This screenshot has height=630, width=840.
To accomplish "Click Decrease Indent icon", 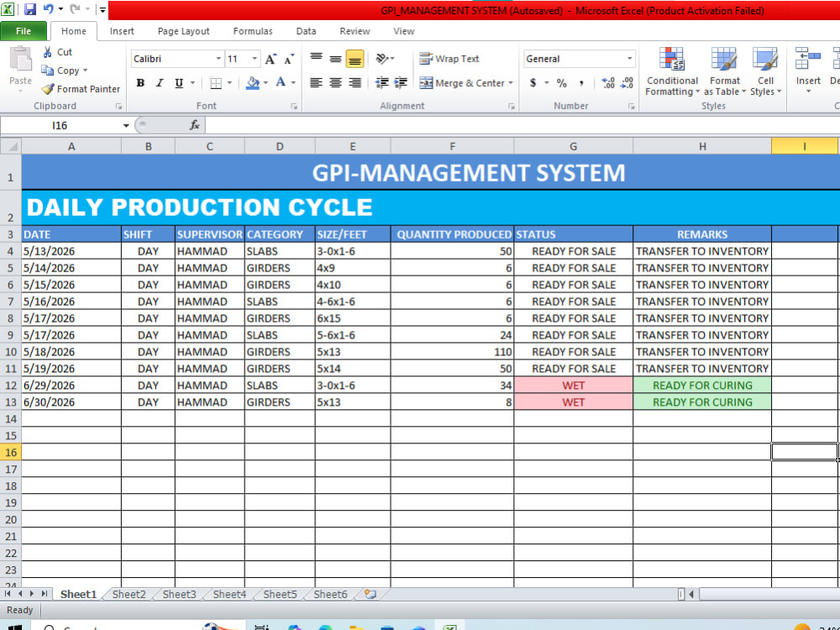I will pyautogui.click(x=382, y=82).
